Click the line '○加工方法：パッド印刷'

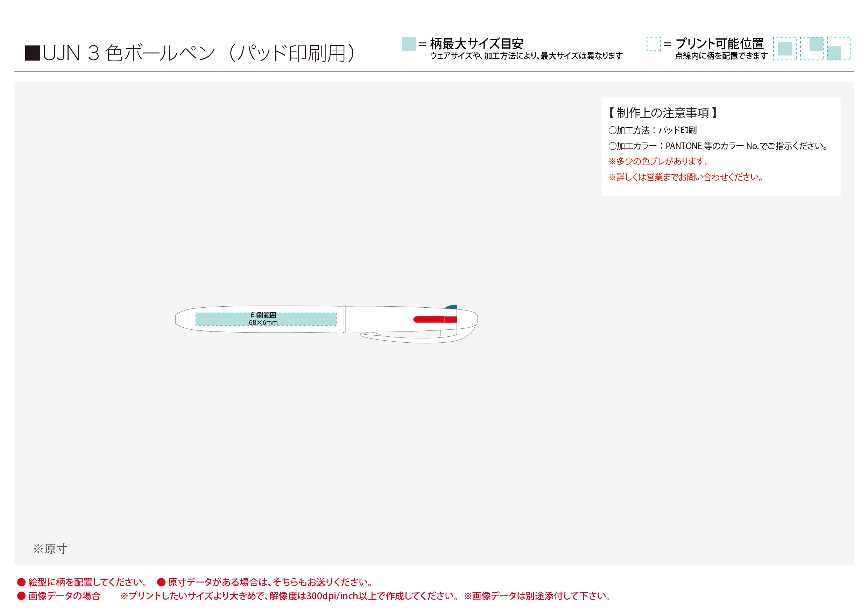(x=652, y=130)
